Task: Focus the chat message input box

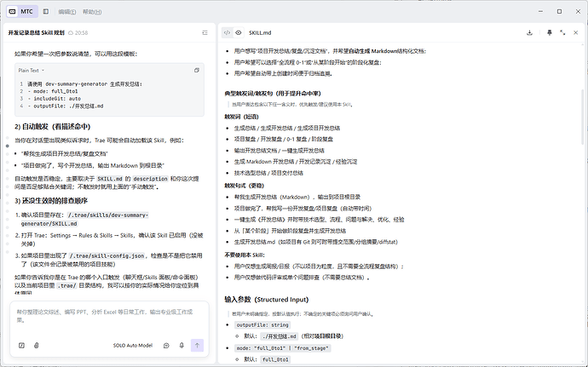Action: tap(109, 316)
